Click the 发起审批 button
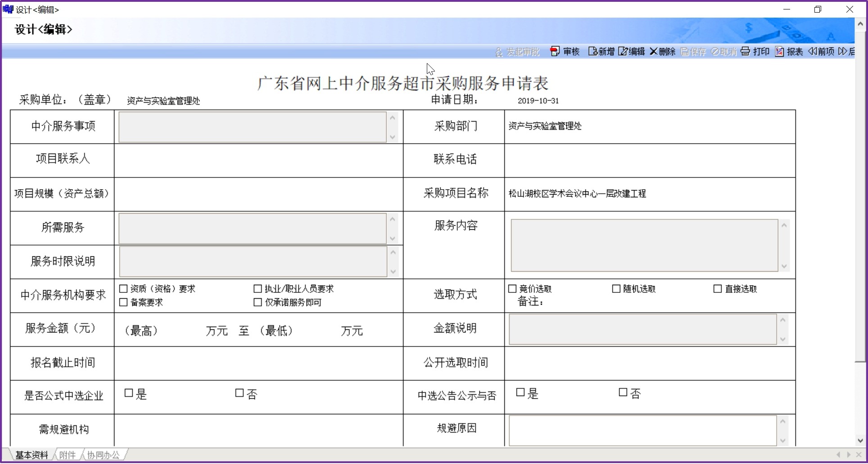Viewport: 868px width, 464px height. 517,52
